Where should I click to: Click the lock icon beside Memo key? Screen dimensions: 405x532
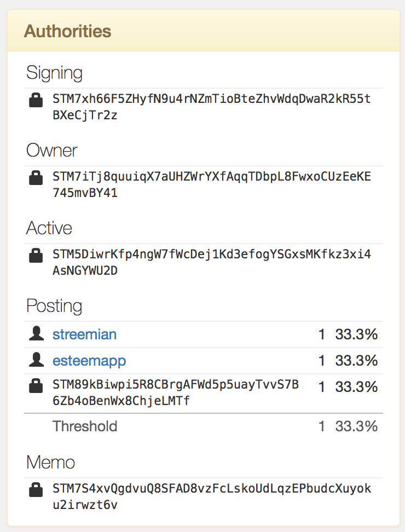pos(36,489)
